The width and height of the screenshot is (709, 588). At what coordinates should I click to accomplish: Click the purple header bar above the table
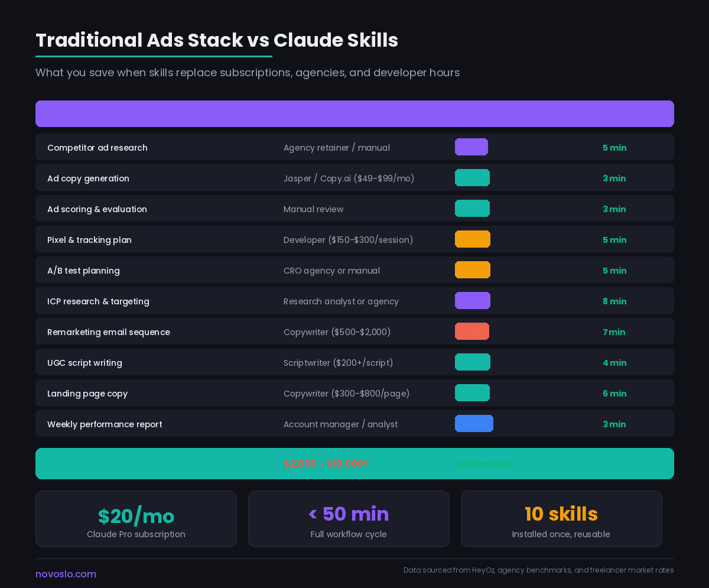[354, 113]
